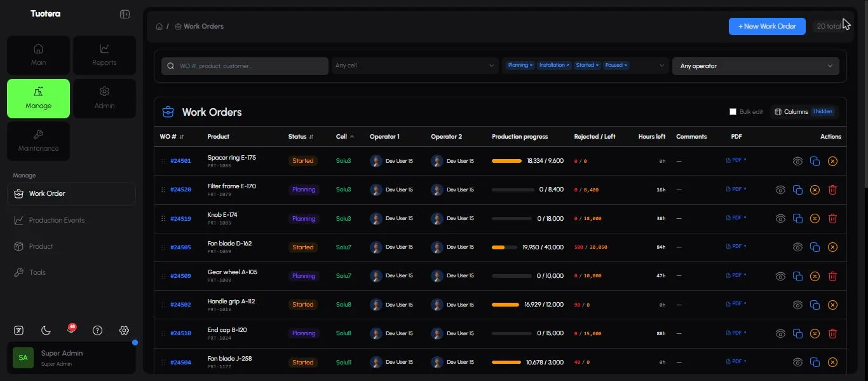
Task: Collapse the sidebar using the panel icon
Action: coord(125,14)
